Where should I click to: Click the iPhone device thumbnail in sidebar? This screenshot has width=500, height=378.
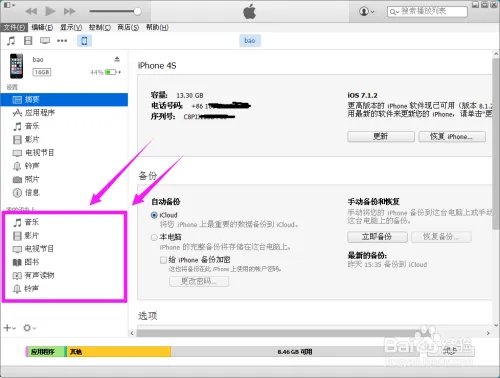[16, 66]
